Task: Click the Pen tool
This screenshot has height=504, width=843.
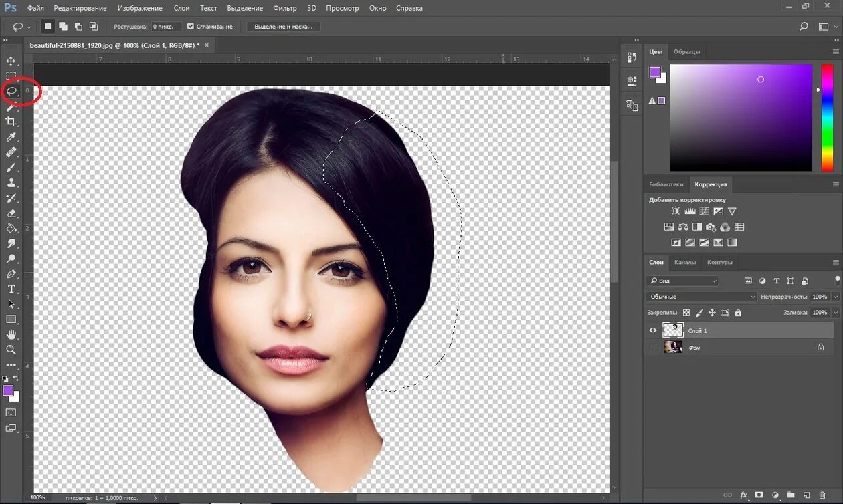Action: (11, 274)
